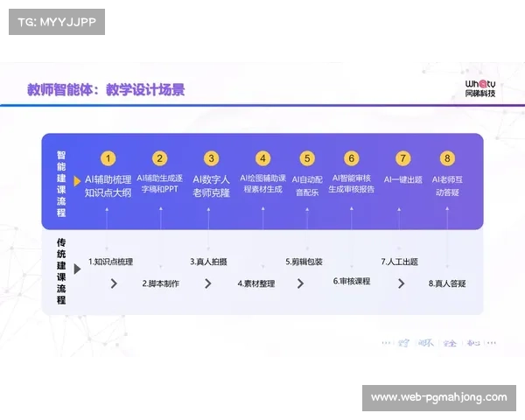Click the text AI老师互动答疑
Image resolution: width=525 pixels, height=420 pixels.
pyautogui.click(x=447, y=186)
